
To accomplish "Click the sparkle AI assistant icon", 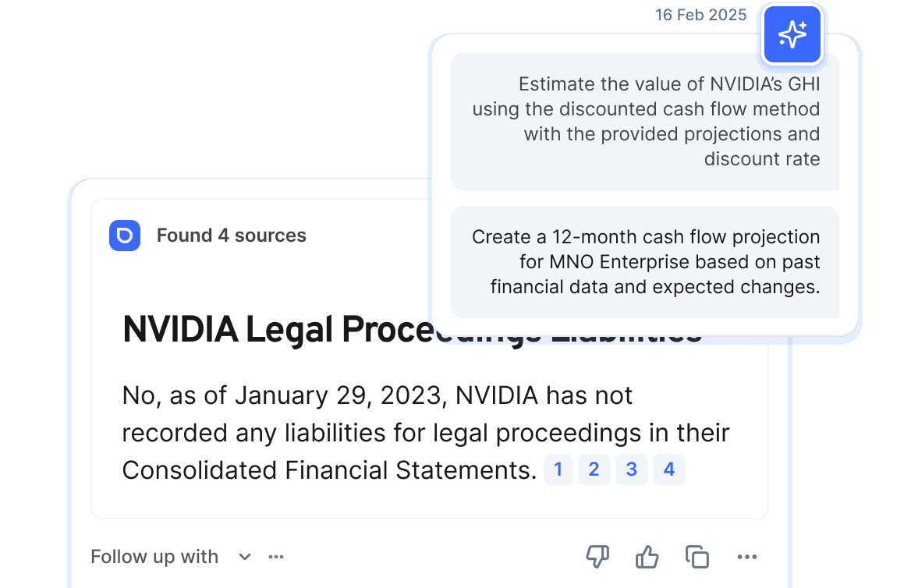I will point(792,34).
